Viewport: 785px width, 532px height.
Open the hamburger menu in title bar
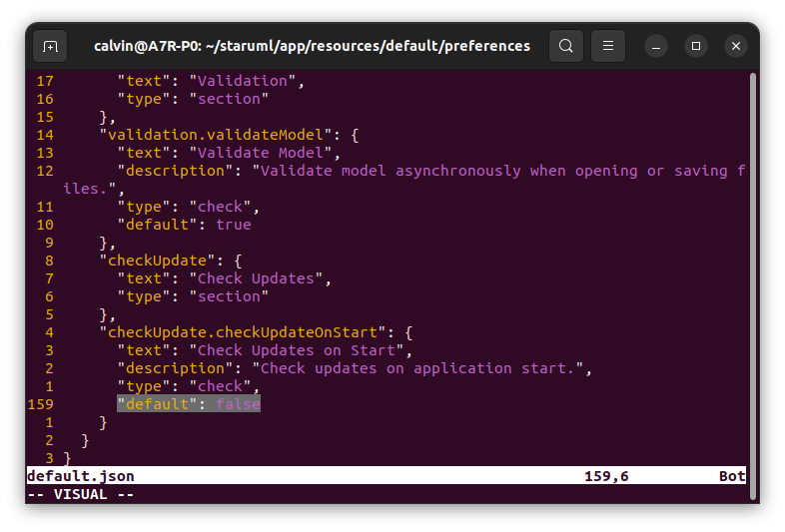pos(608,46)
